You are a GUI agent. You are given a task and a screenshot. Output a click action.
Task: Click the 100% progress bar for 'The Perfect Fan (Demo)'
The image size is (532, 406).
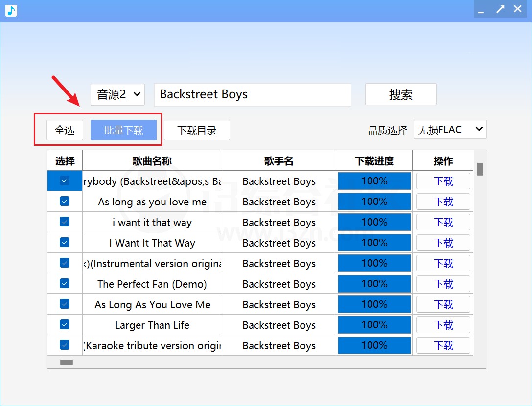(374, 284)
